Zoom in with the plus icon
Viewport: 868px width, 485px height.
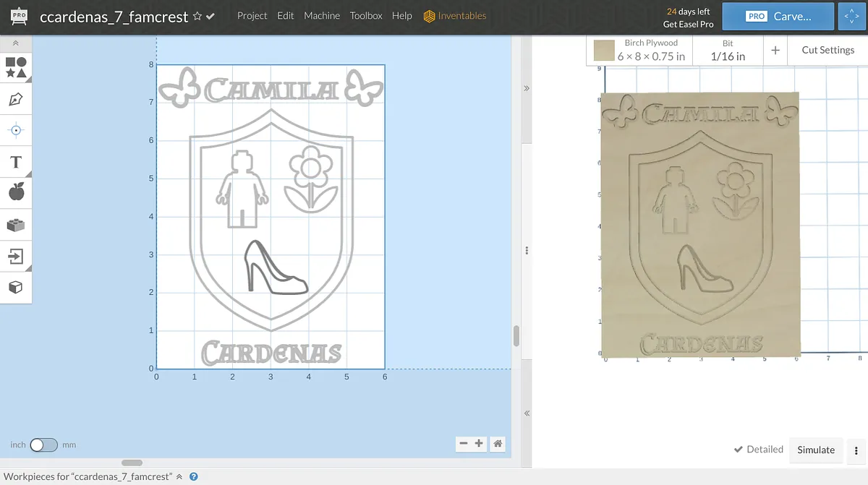tap(479, 444)
